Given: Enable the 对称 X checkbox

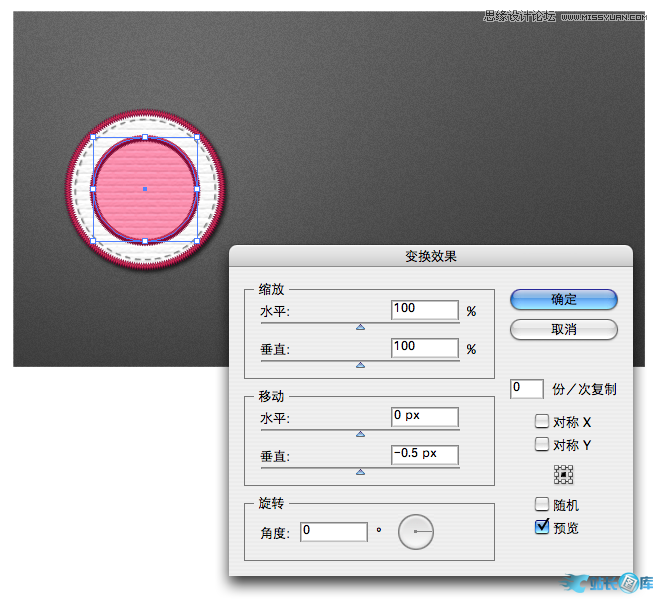Looking at the screenshot, I should click(542, 421).
